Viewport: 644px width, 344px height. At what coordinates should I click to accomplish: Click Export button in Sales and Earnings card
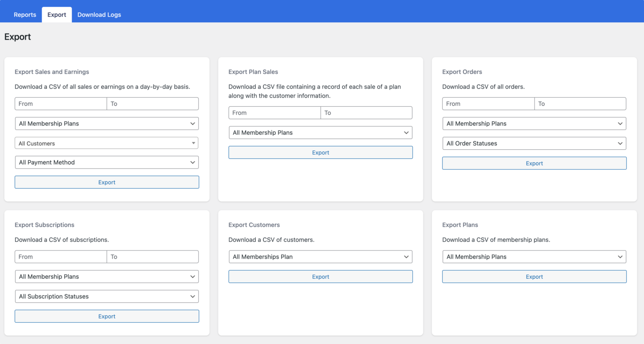point(107,182)
